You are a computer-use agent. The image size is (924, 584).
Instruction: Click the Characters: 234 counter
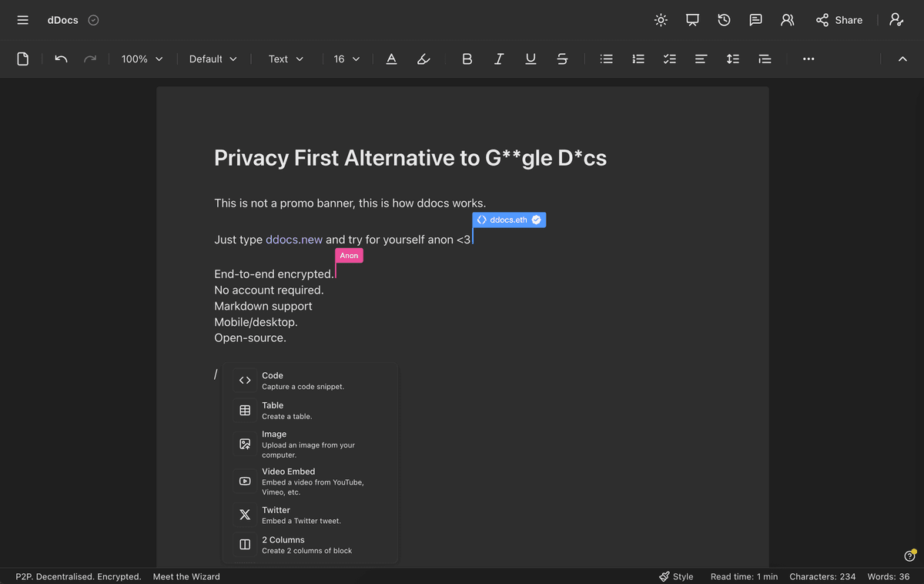tap(822, 576)
